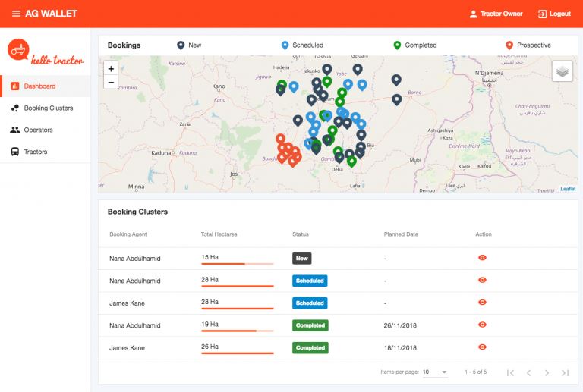Sort by Total Hectares column header
This screenshot has width=583, height=392.
click(x=219, y=234)
